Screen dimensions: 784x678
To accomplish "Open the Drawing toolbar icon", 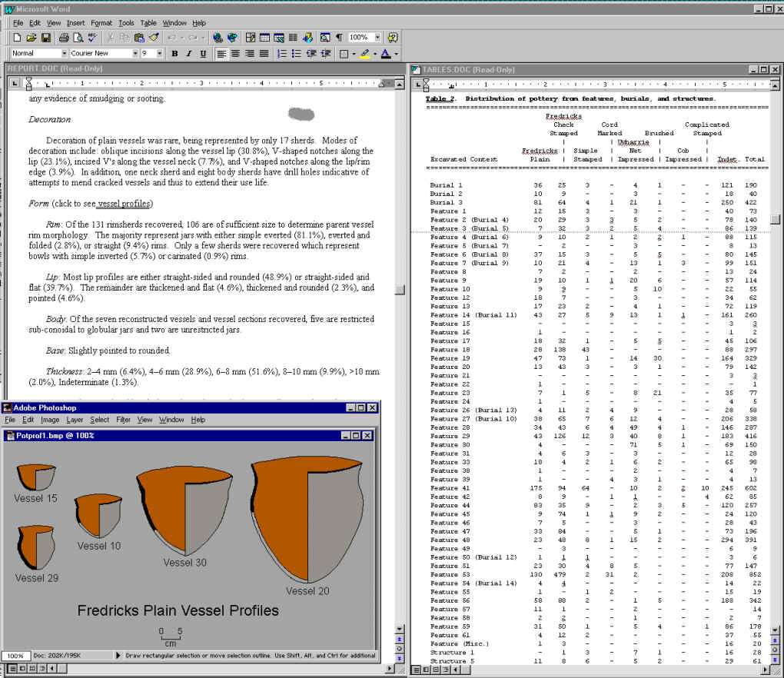I will (x=307, y=38).
